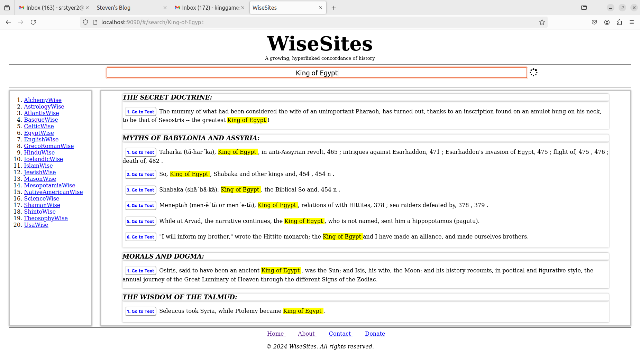This screenshot has width=640, height=364.
Task: Click the browser reload page icon
Action: [33, 22]
